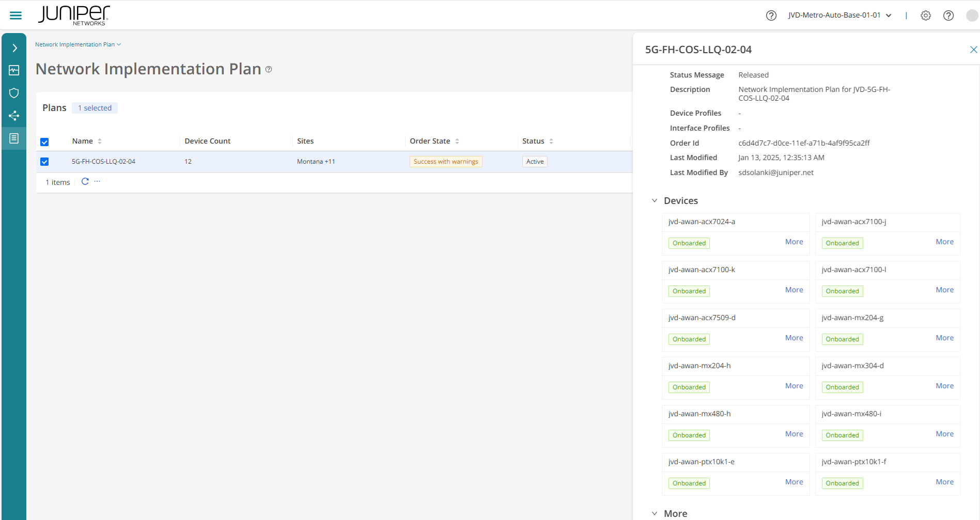This screenshot has width=980, height=520.
Task: Click the Onboarded badge for jvd-awan-mx304-d
Action: pyautogui.click(x=842, y=387)
